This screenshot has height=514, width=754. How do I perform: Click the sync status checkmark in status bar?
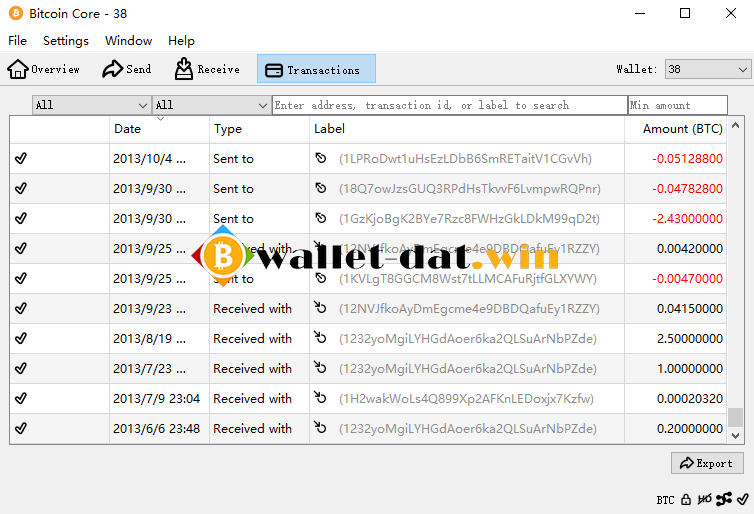[742, 499]
